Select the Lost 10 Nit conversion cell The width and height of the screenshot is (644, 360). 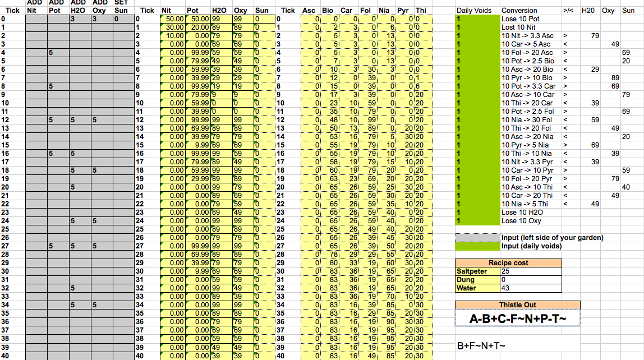pos(531,27)
